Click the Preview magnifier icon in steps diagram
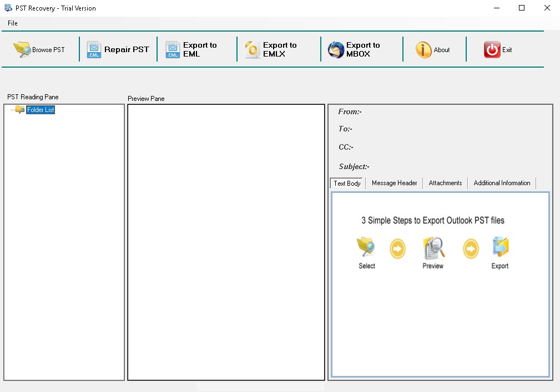The width and height of the screenshot is (560, 392). pos(433,248)
